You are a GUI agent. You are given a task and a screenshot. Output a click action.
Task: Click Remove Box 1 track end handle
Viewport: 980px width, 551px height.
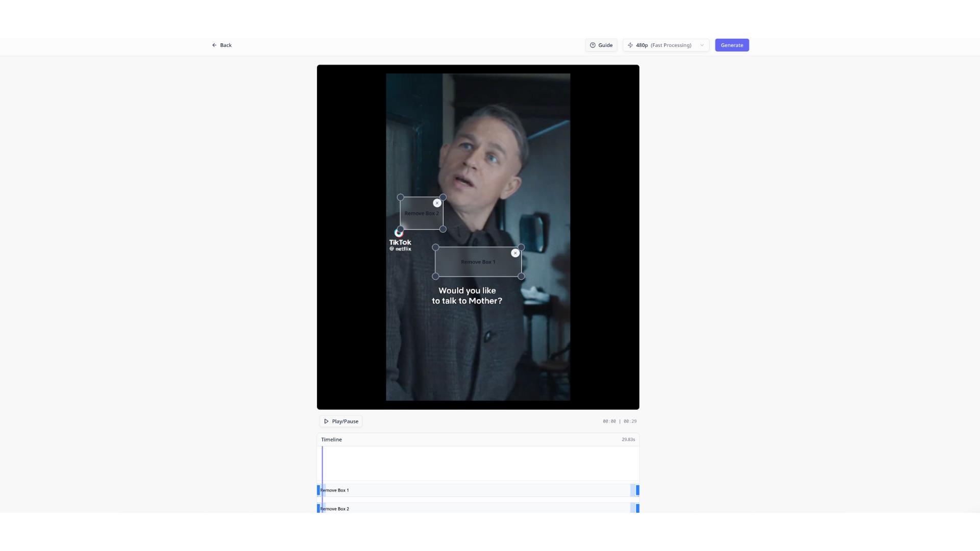click(637, 490)
